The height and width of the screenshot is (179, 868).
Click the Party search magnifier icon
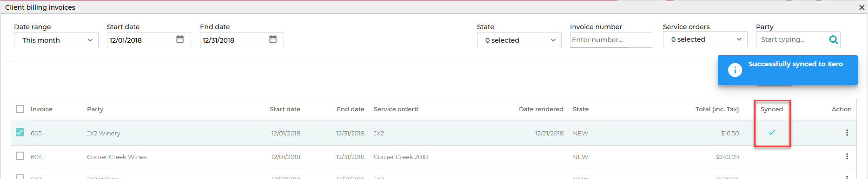pos(834,40)
